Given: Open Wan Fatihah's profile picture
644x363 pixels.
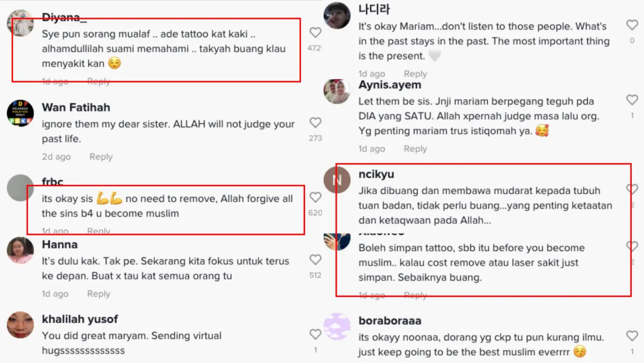Looking at the screenshot, I should (20, 113).
